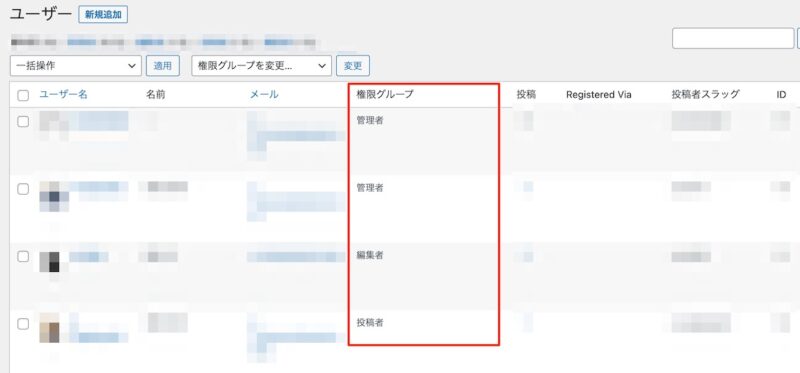Click the Registered Via column header
800x373 pixels.
tap(598, 94)
